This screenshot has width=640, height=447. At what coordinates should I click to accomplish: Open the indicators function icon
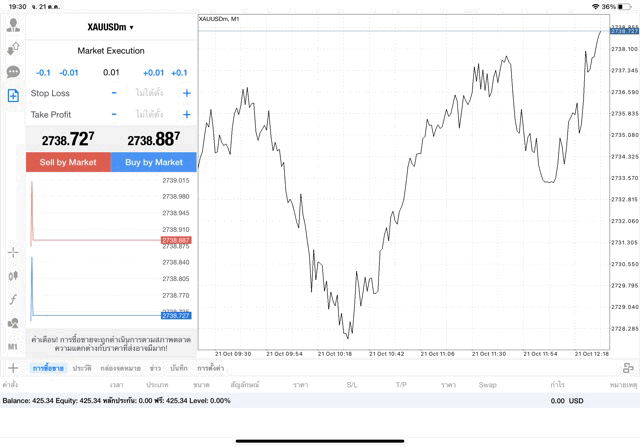coord(14,299)
